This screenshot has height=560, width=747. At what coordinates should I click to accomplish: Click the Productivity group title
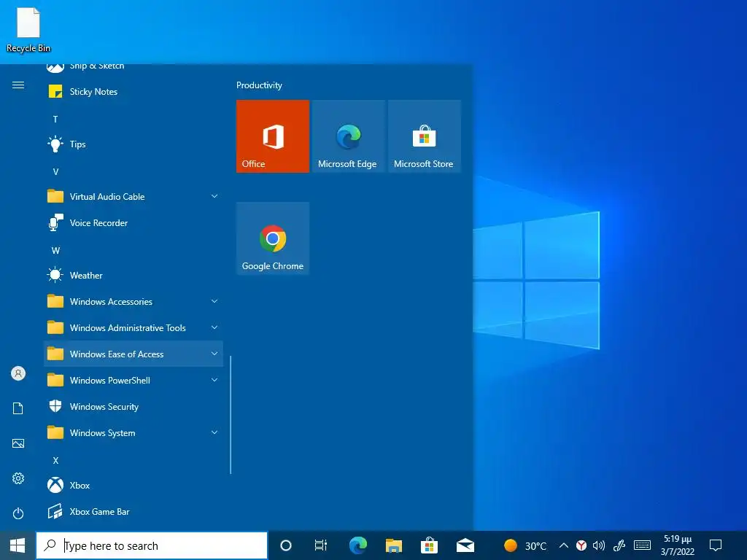pyautogui.click(x=259, y=85)
